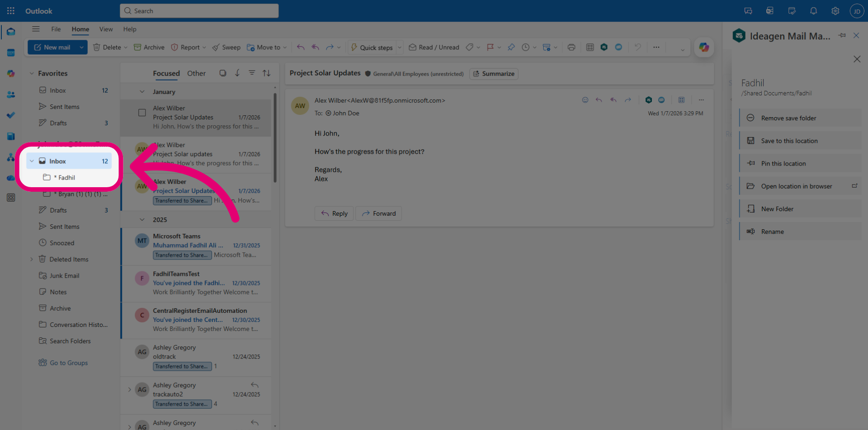Open People icon in left app rail

point(11,95)
